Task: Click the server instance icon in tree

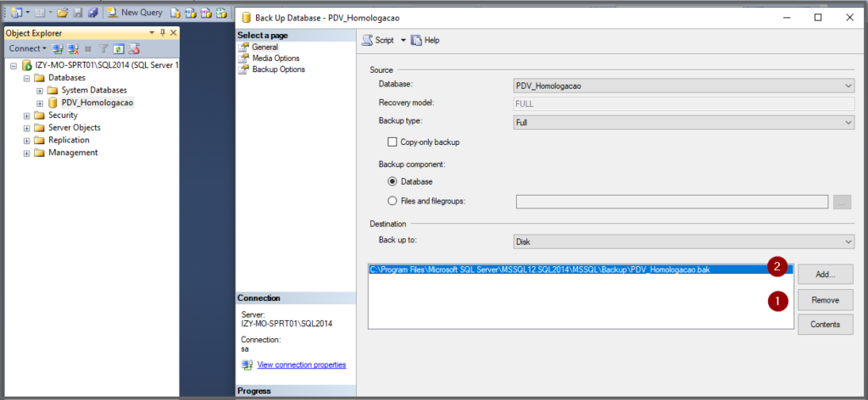Action: tap(26, 65)
